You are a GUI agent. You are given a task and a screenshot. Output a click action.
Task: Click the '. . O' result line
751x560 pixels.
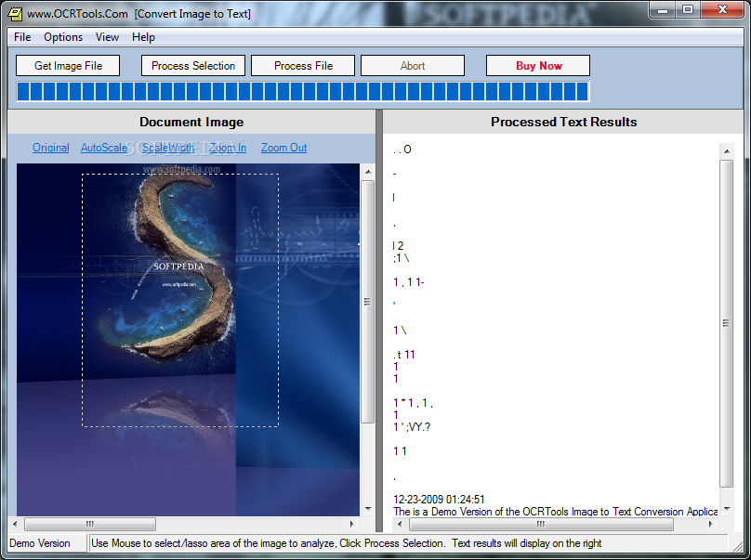click(402, 150)
